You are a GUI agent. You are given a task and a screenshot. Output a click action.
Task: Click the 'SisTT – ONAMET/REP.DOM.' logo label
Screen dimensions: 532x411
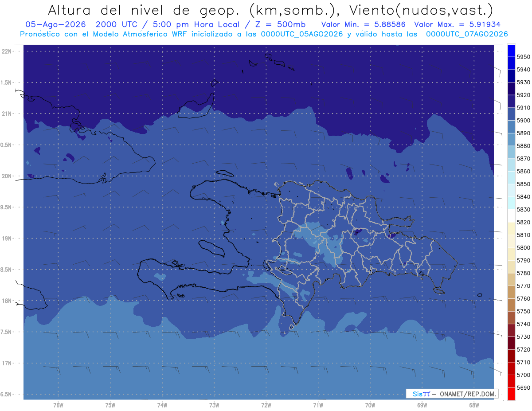coord(452,394)
